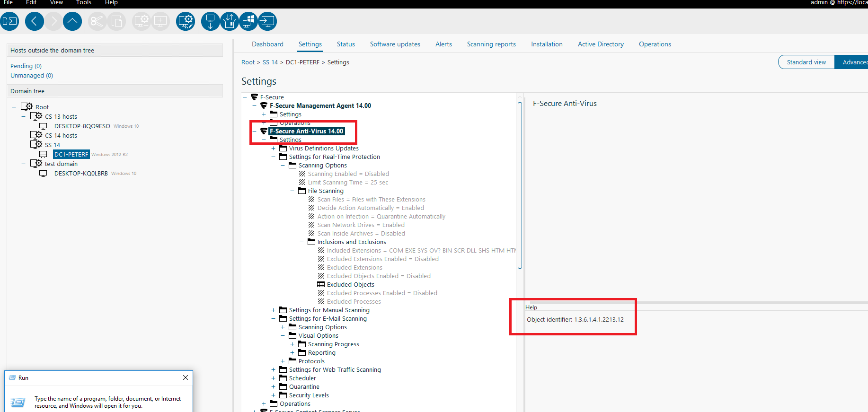Expand the Scanning Progress folder
The image size is (868, 412).
(x=292, y=344)
